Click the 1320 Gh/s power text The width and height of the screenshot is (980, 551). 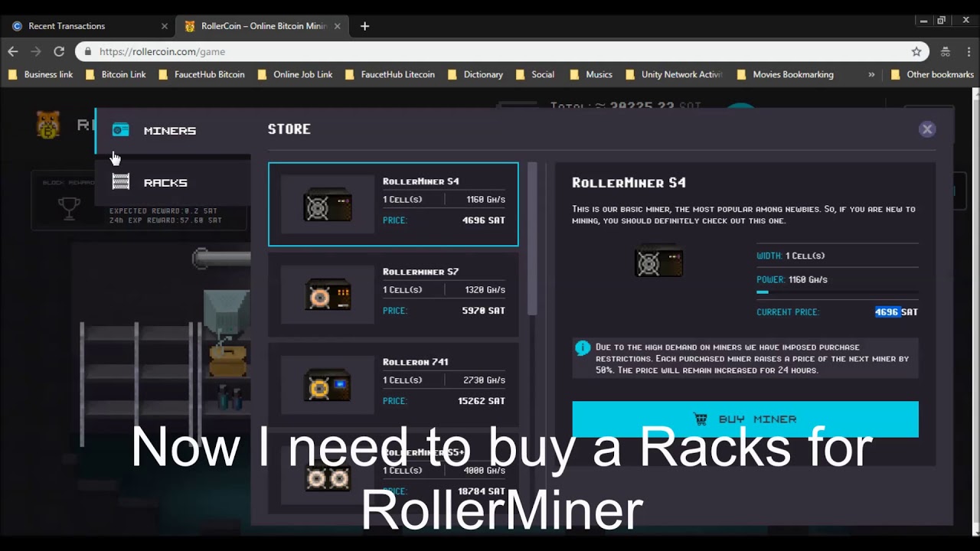[485, 290]
